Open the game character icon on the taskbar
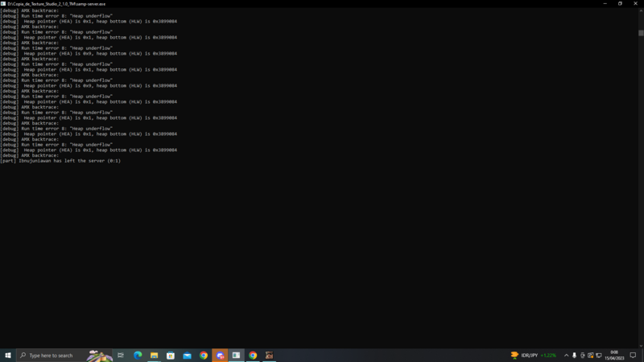Viewport: 644px width, 362px height. point(269,356)
